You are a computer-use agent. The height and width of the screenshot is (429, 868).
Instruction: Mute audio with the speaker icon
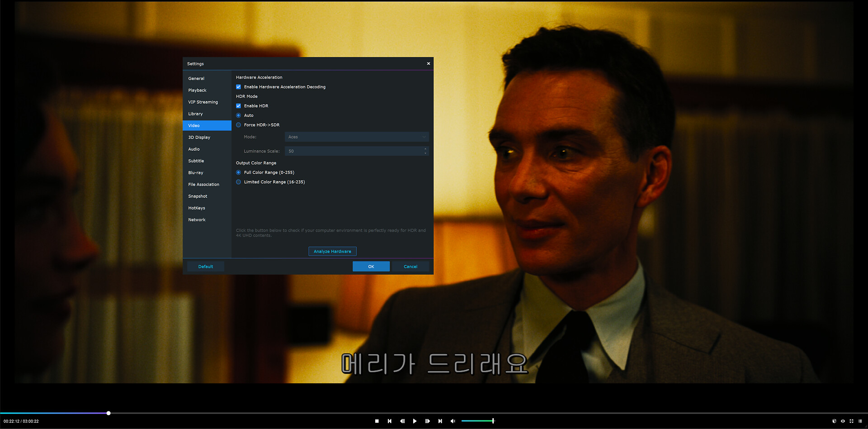(x=453, y=421)
